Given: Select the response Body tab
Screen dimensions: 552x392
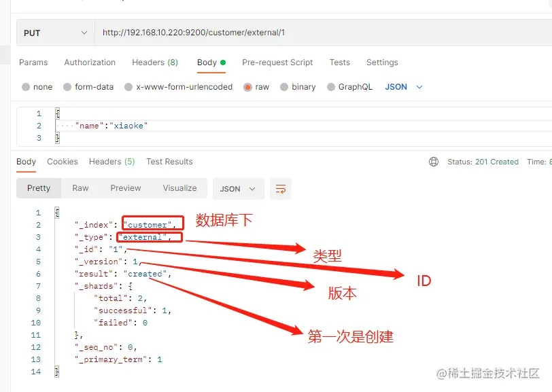Looking at the screenshot, I should (x=26, y=162).
